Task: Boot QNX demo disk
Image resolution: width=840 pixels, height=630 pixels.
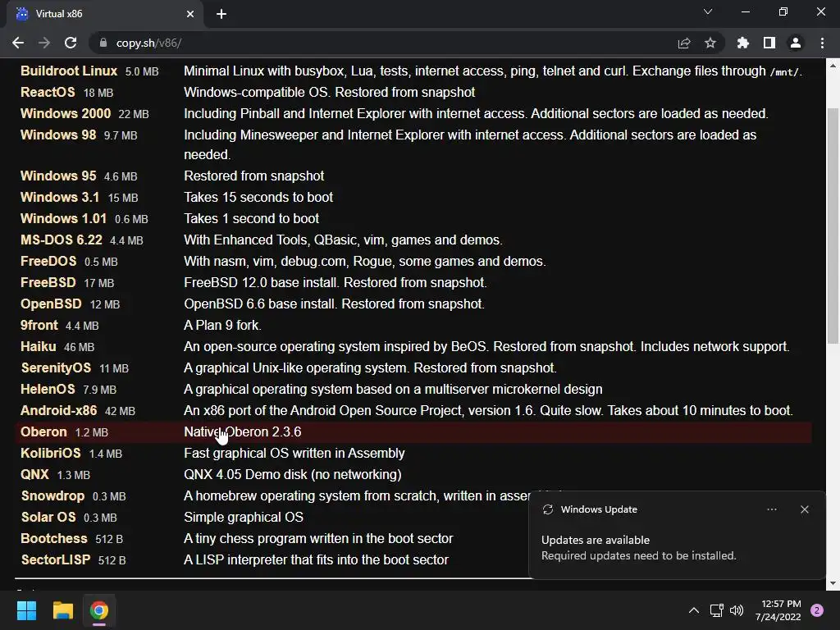Action: (34, 475)
